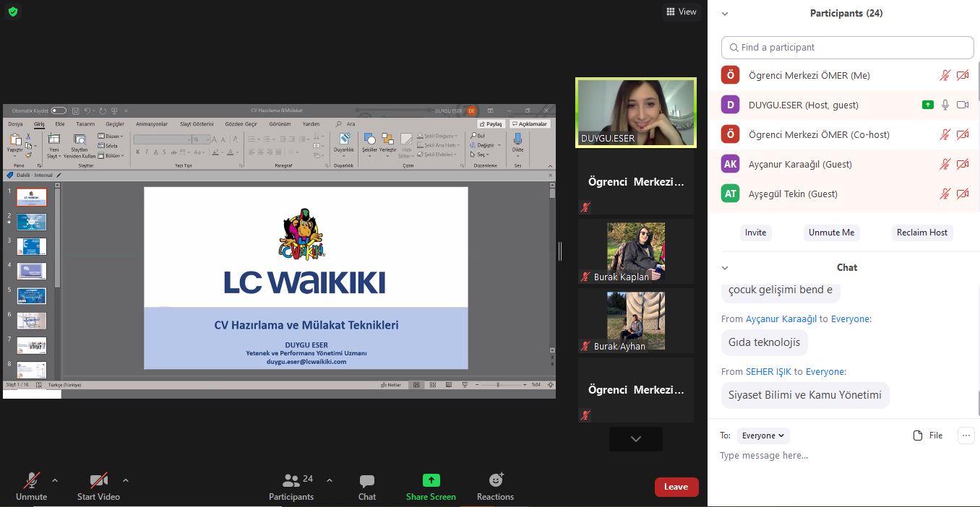This screenshot has height=507, width=980.
Task: Click the Invite button
Action: 755,233
